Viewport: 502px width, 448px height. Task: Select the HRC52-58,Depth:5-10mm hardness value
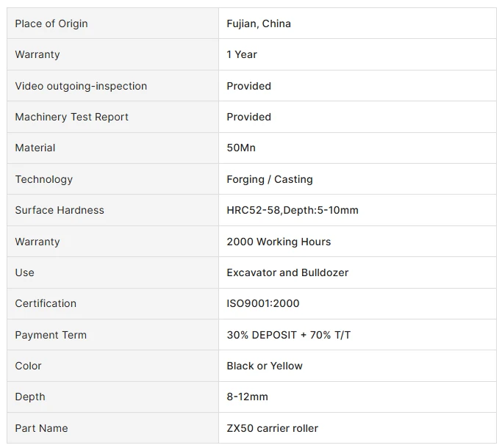(x=293, y=210)
